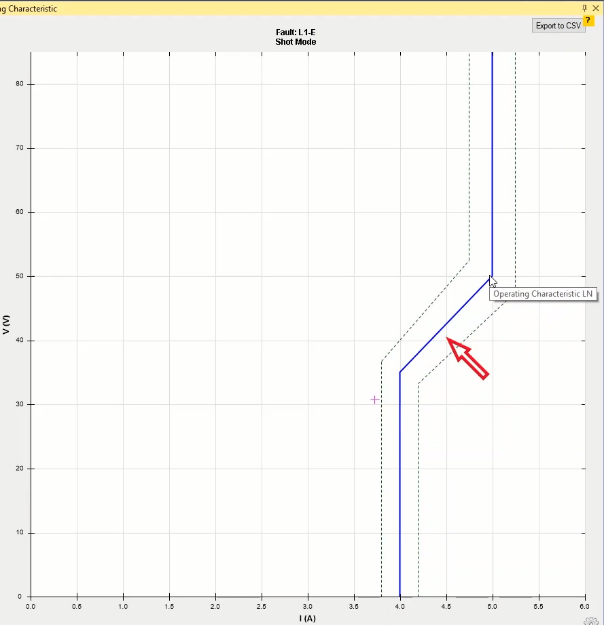Viewport: 604px width, 625px height.
Task: Click the left dashed tolerance line at 3.8 A
Action: pos(381,480)
